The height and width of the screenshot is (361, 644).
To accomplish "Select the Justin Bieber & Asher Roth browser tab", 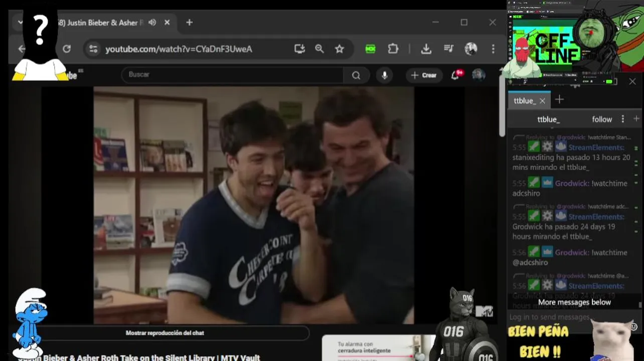I will [100, 23].
